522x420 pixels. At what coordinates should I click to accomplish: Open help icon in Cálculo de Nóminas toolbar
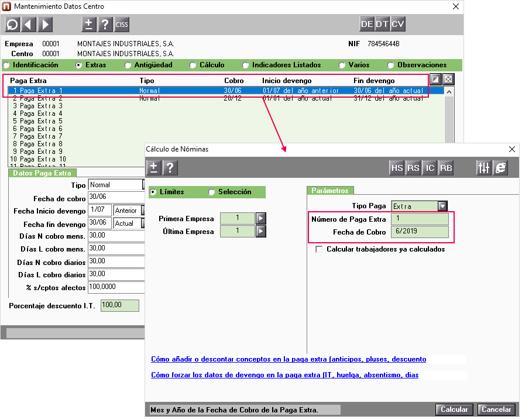pyautogui.click(x=170, y=167)
